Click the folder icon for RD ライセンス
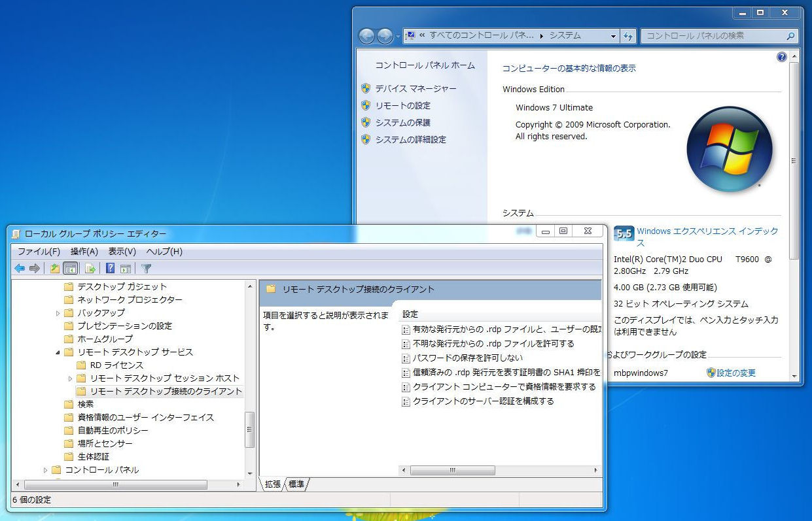Viewport: 812px width, 521px height. tap(81, 365)
